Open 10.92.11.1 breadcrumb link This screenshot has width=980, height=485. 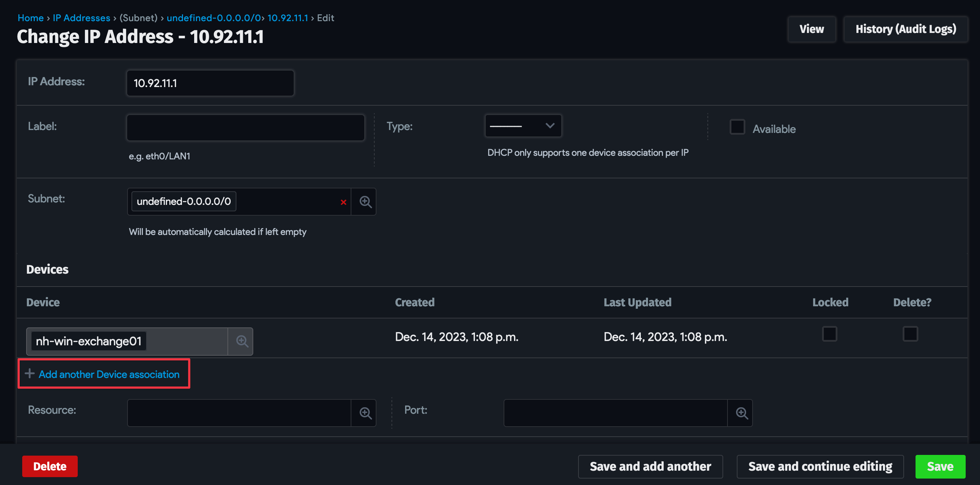(x=288, y=18)
